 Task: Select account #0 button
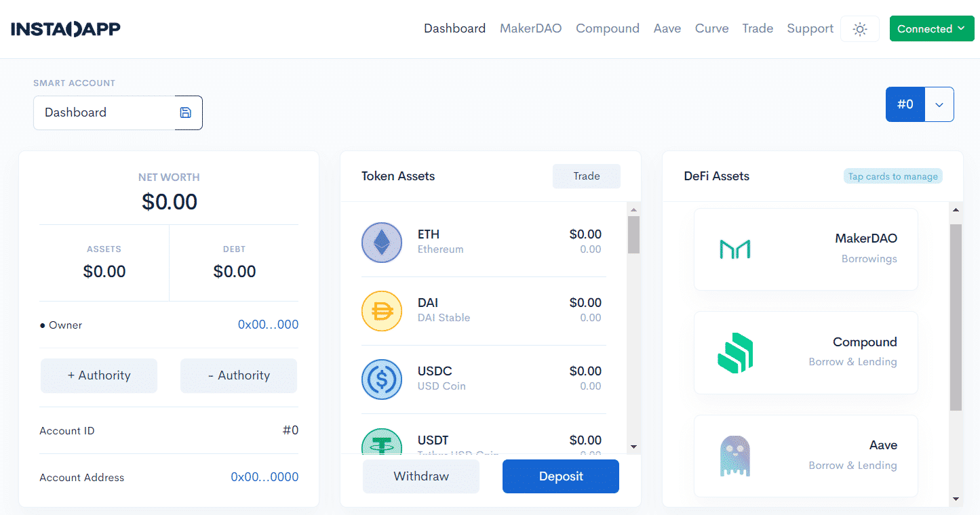905,104
